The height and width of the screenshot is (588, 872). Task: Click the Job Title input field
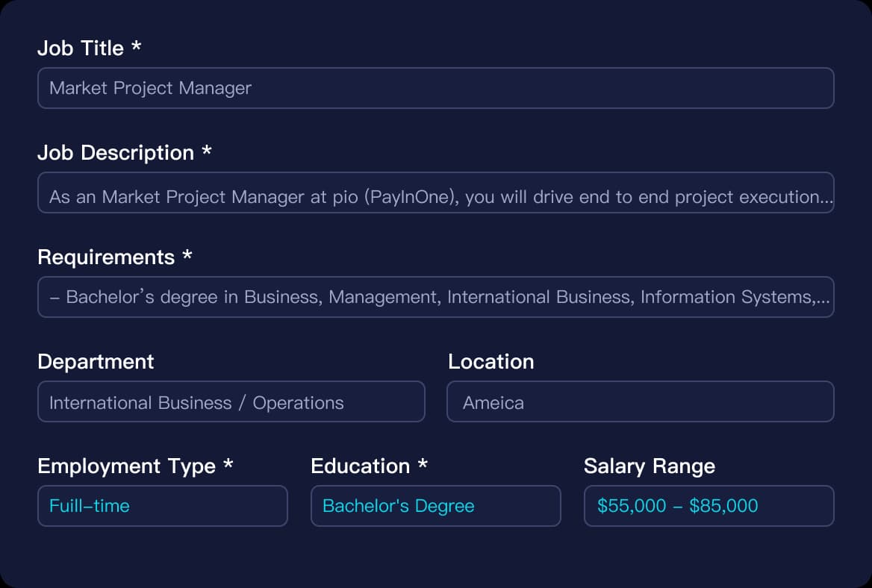(435, 88)
